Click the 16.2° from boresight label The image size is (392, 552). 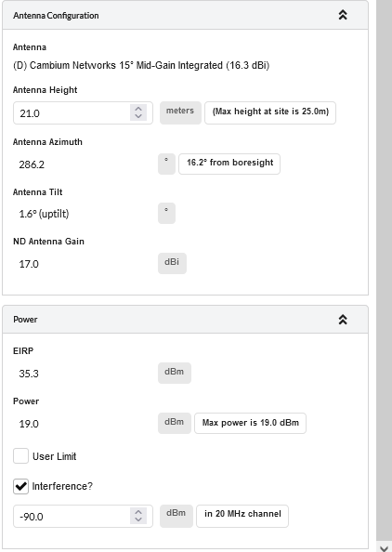[229, 164]
